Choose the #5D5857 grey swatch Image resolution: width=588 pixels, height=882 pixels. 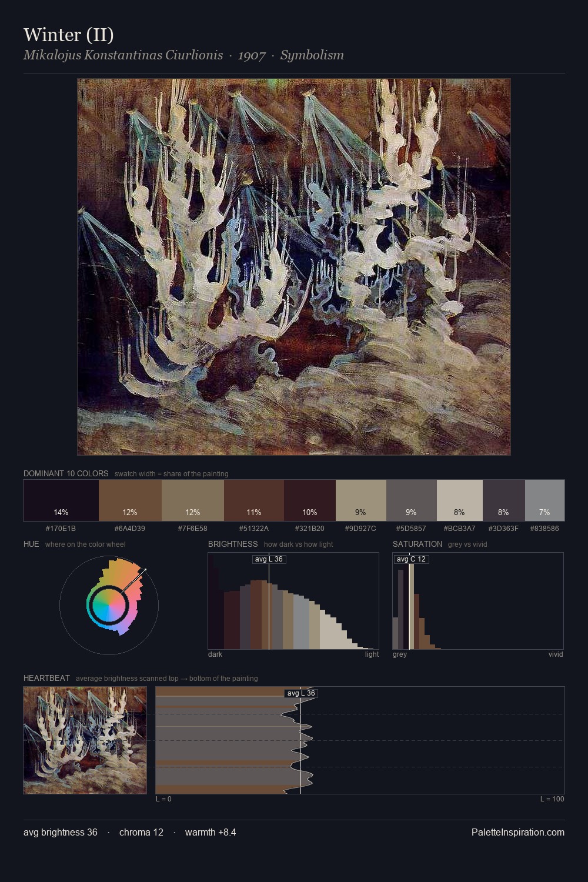pyautogui.click(x=412, y=500)
